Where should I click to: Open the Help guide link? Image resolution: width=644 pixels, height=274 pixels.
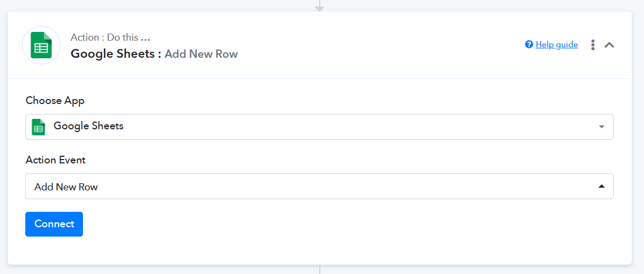[x=557, y=45]
